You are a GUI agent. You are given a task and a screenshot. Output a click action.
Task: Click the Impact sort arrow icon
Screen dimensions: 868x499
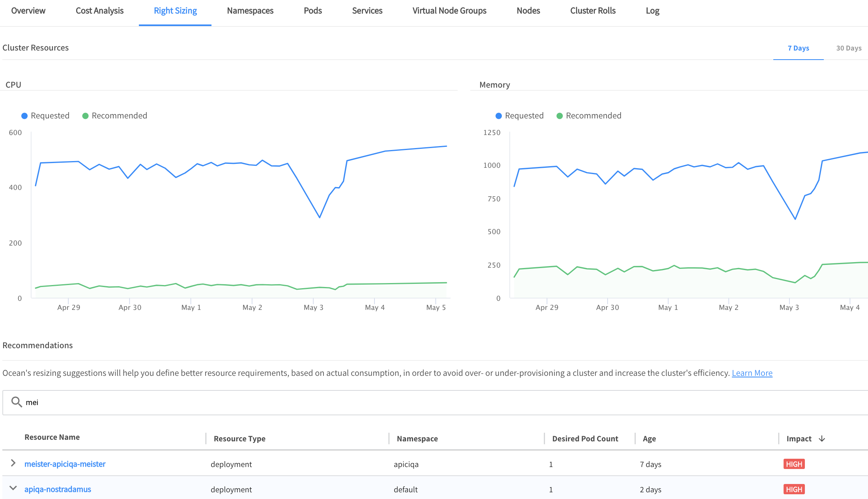coord(822,439)
